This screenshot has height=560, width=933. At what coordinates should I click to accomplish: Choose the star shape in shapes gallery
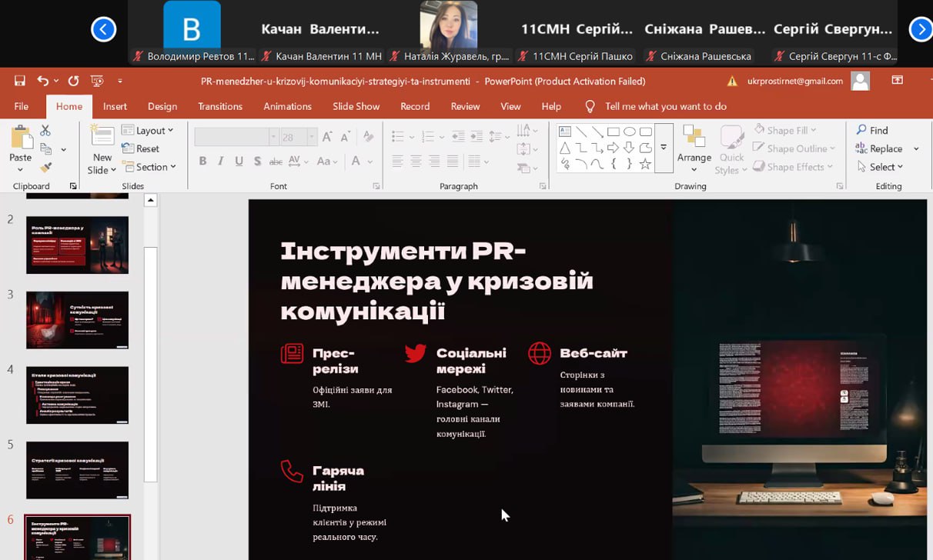(645, 164)
